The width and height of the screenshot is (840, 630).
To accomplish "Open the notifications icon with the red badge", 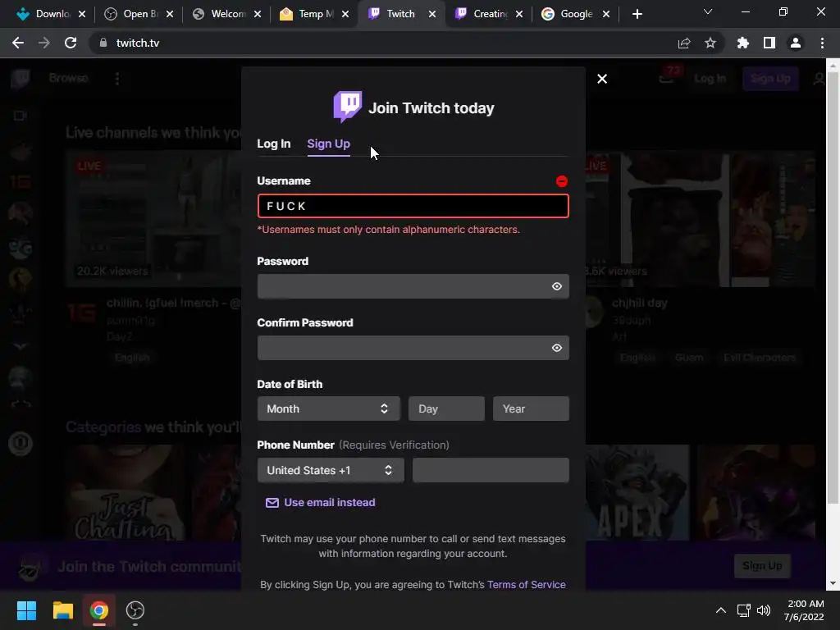I will click(668, 76).
